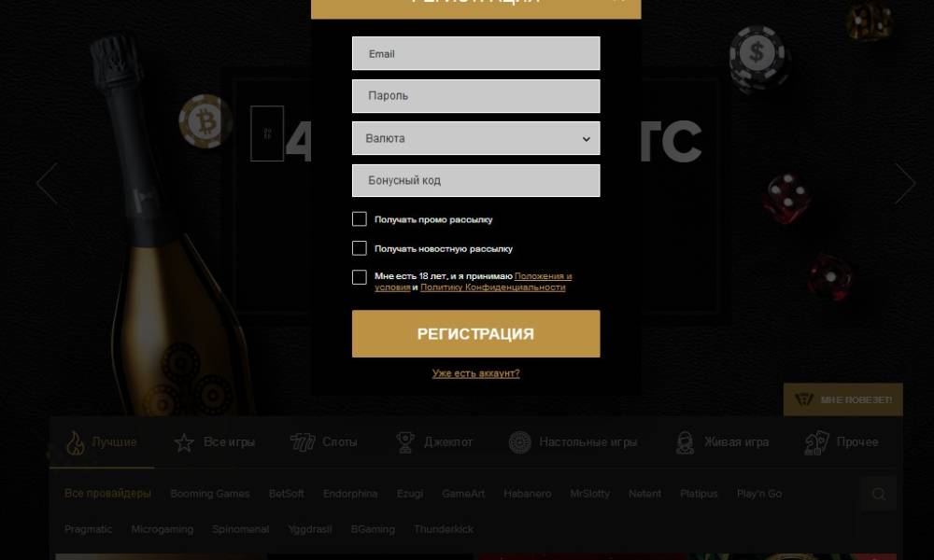Open the Уже есть аккаунт? link
Viewport: 934px width, 560px height.
(476, 373)
